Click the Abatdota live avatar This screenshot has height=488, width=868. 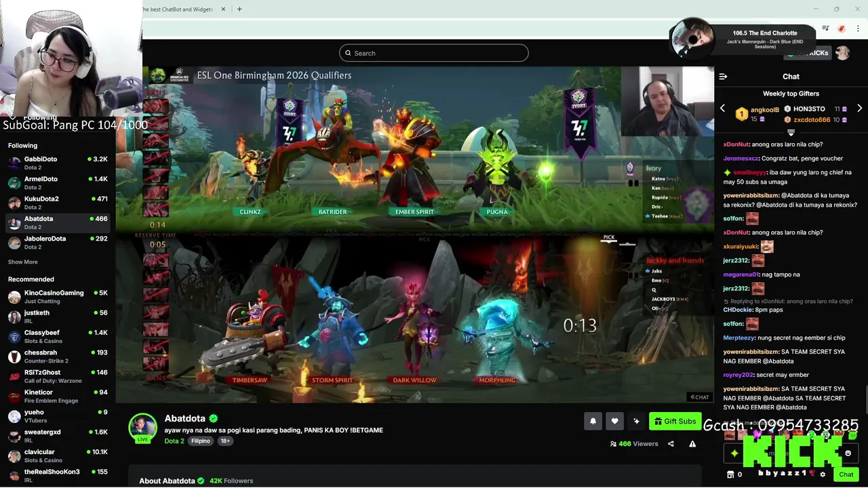point(143,428)
